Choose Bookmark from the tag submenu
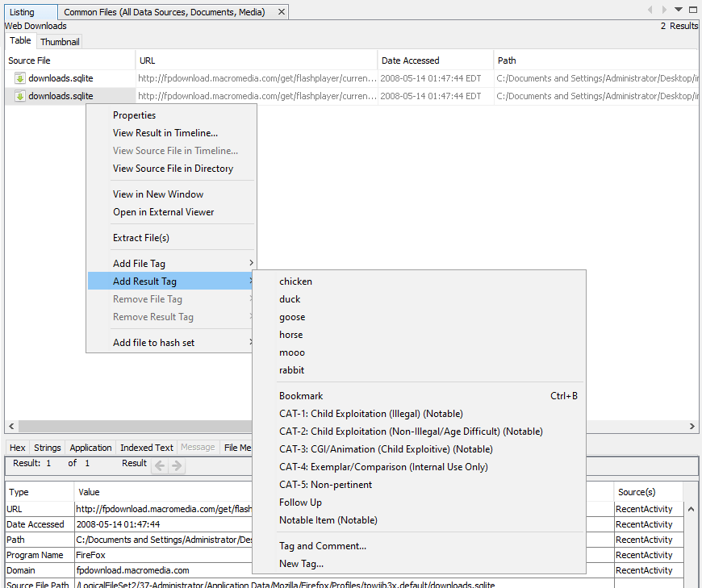 301,395
